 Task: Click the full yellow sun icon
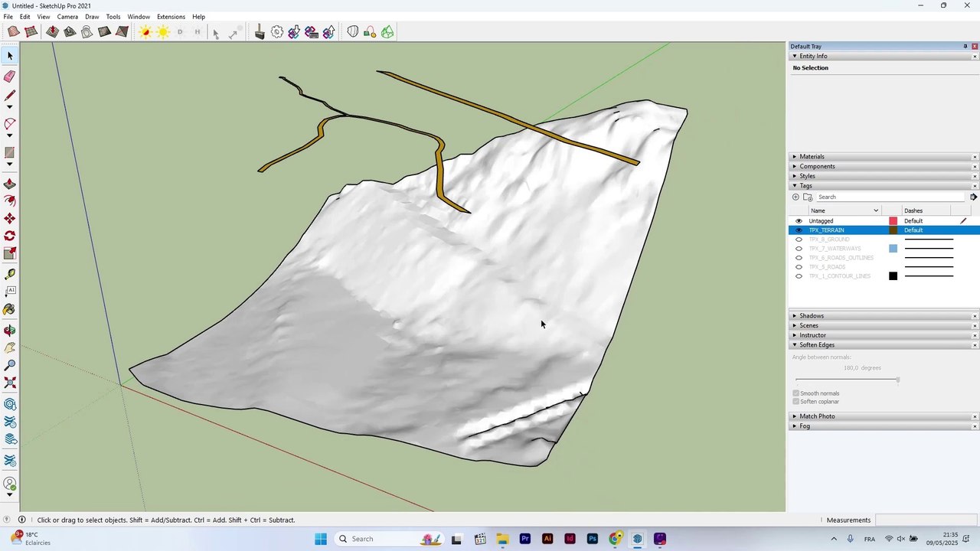[x=163, y=31]
